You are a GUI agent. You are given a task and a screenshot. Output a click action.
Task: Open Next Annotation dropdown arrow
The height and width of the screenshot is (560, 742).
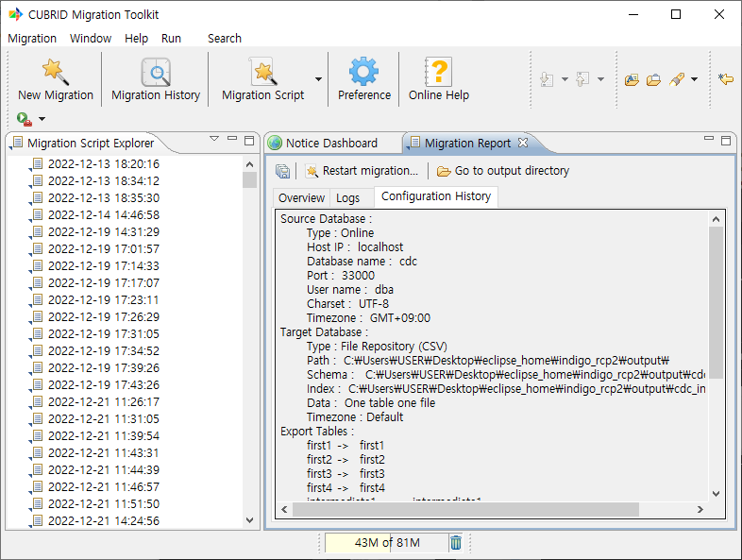[565, 79]
